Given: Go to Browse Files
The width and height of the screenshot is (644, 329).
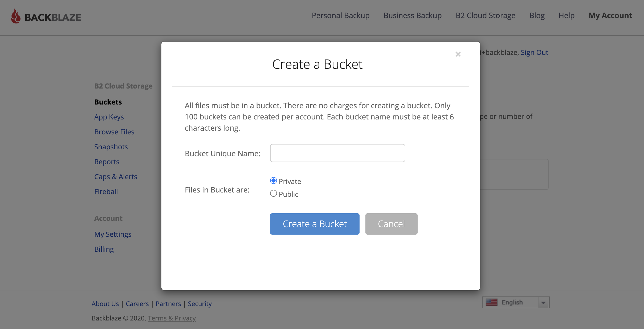Looking at the screenshot, I should pos(114,132).
